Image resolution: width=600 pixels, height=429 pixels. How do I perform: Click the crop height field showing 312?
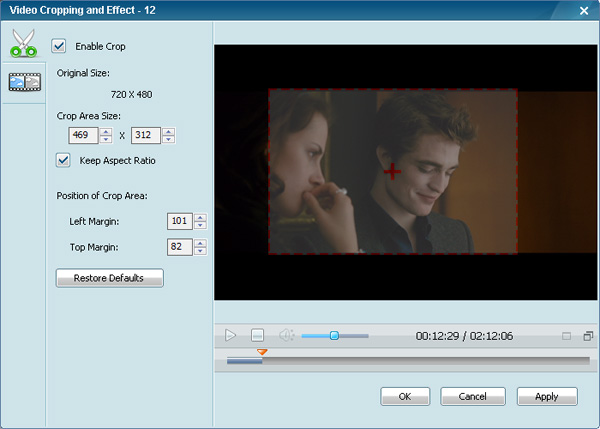tap(145, 135)
